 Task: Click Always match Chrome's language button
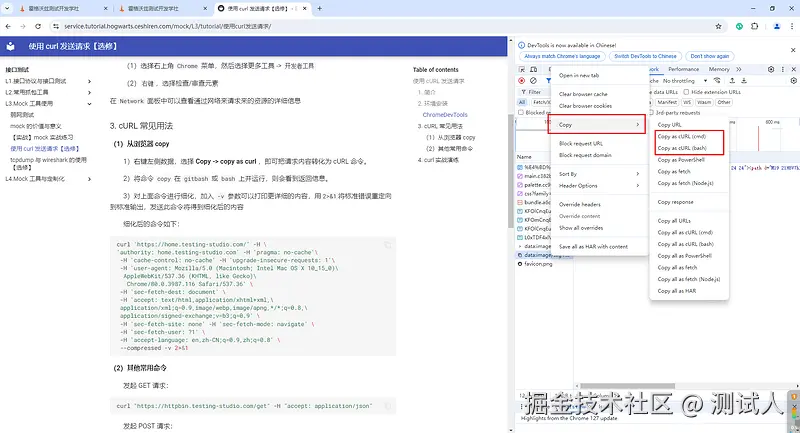pos(562,56)
